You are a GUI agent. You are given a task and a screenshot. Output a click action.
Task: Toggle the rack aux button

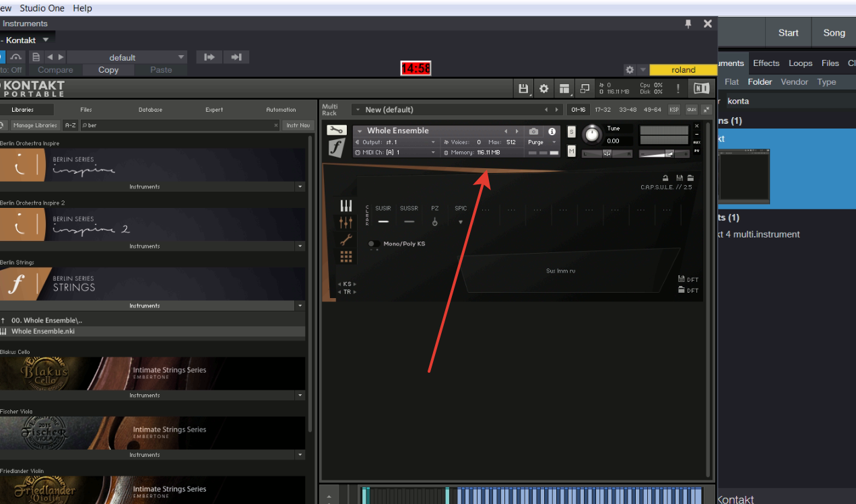point(692,110)
